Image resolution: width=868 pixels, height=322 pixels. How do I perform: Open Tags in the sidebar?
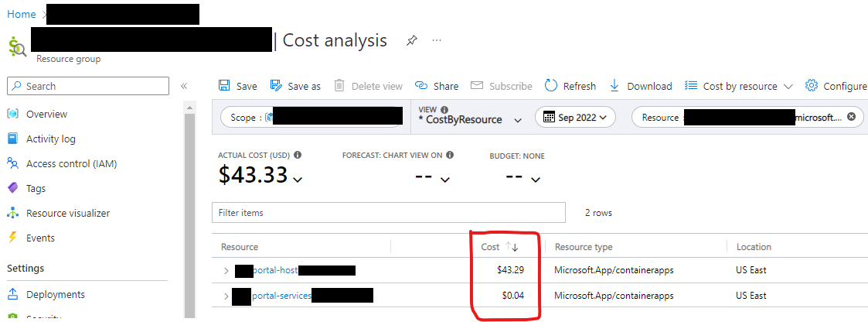point(36,188)
